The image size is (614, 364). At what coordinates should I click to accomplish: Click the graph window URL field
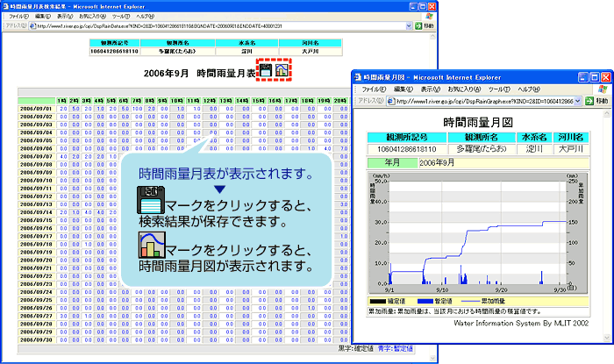[x=482, y=102]
